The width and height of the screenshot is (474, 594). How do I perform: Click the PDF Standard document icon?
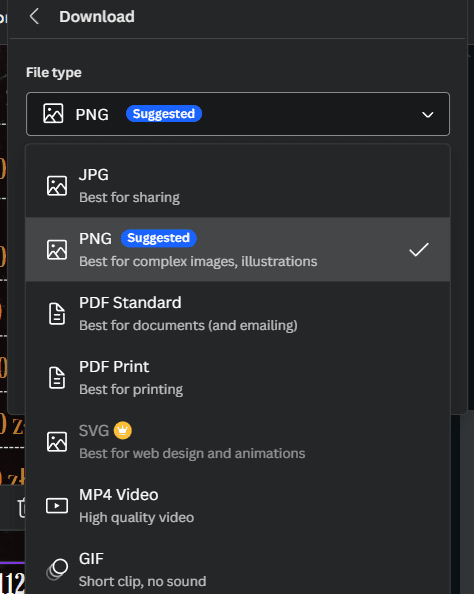pyautogui.click(x=57, y=314)
